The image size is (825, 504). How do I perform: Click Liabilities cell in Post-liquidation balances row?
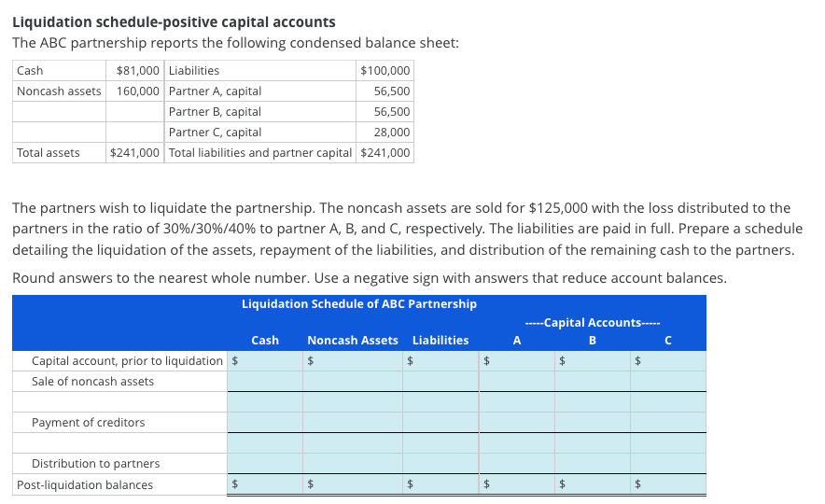pos(440,484)
